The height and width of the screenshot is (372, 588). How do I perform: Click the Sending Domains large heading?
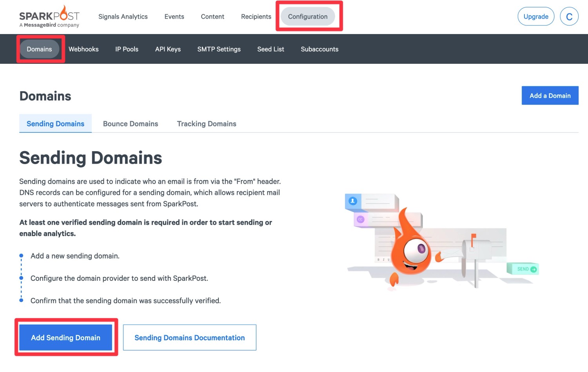point(91,158)
